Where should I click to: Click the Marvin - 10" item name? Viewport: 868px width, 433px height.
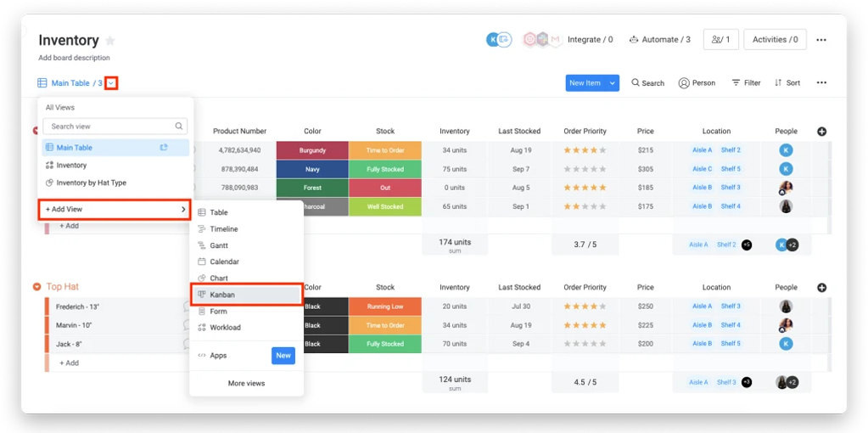[x=74, y=325]
